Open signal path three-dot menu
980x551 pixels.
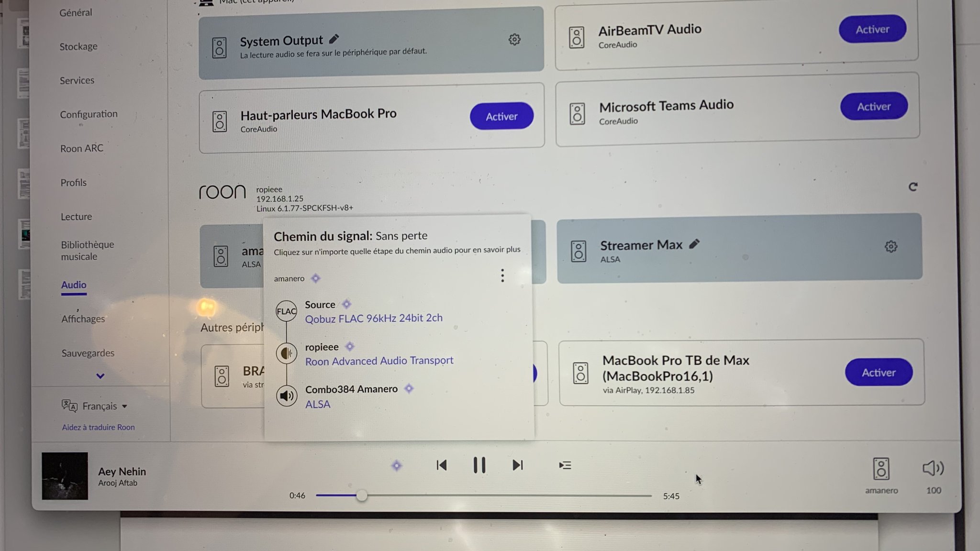(502, 275)
